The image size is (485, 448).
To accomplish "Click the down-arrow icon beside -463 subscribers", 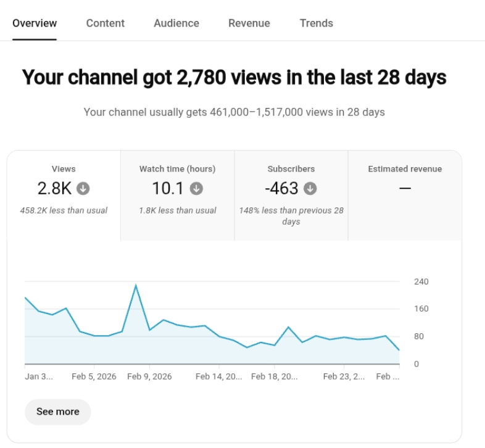I will 310,188.
